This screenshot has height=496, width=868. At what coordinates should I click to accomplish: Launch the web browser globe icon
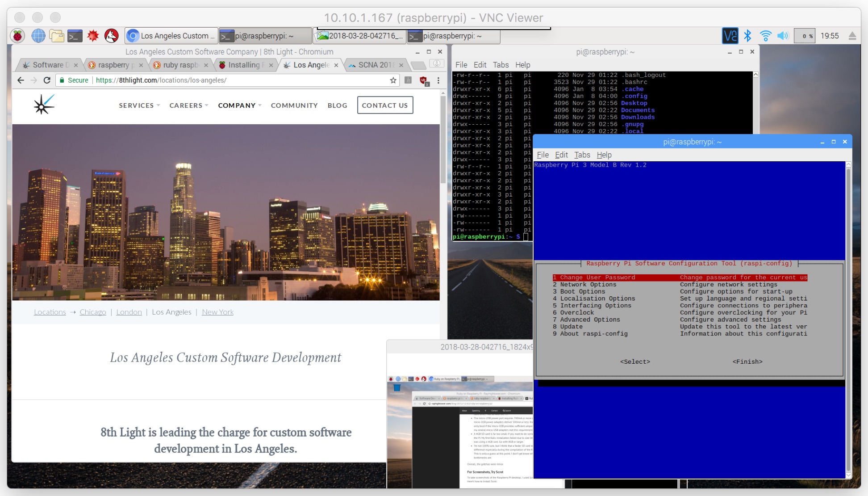pyautogui.click(x=38, y=36)
